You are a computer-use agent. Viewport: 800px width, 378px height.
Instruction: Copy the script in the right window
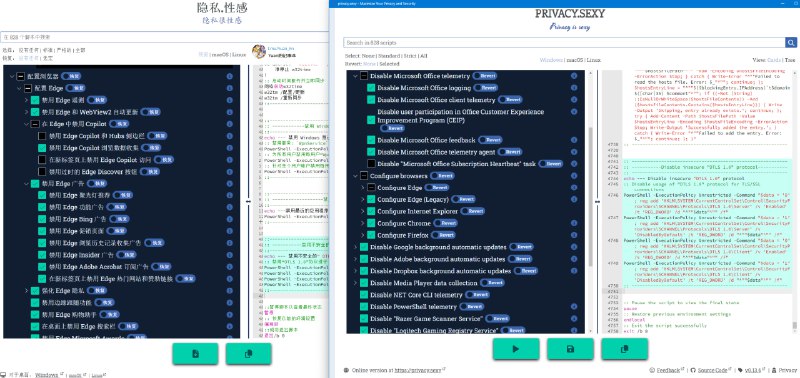click(x=624, y=349)
